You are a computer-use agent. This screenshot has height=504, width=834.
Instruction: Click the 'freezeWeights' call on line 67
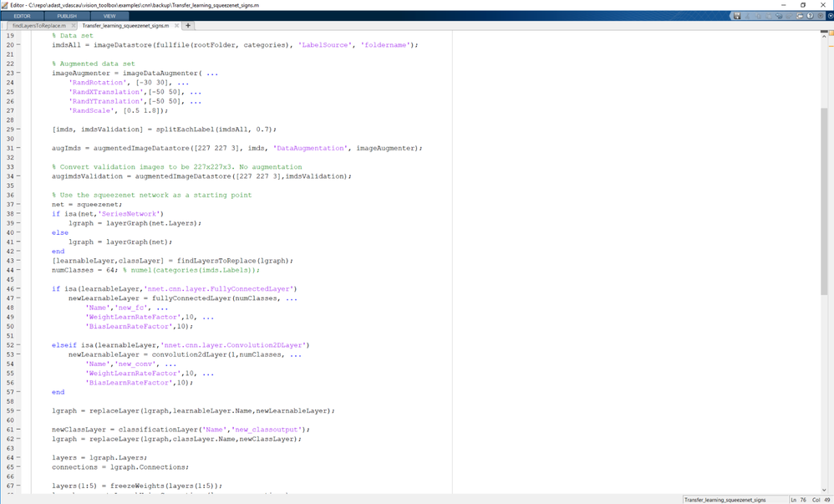click(137, 486)
